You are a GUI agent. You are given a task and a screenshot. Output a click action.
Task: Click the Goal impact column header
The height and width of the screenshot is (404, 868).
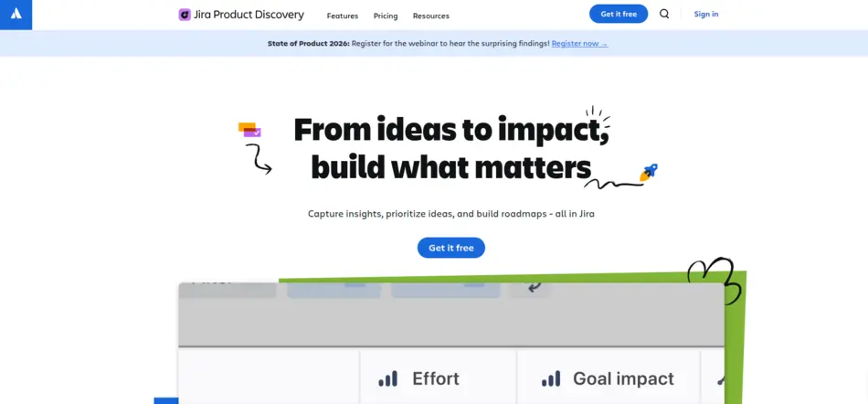click(x=609, y=379)
